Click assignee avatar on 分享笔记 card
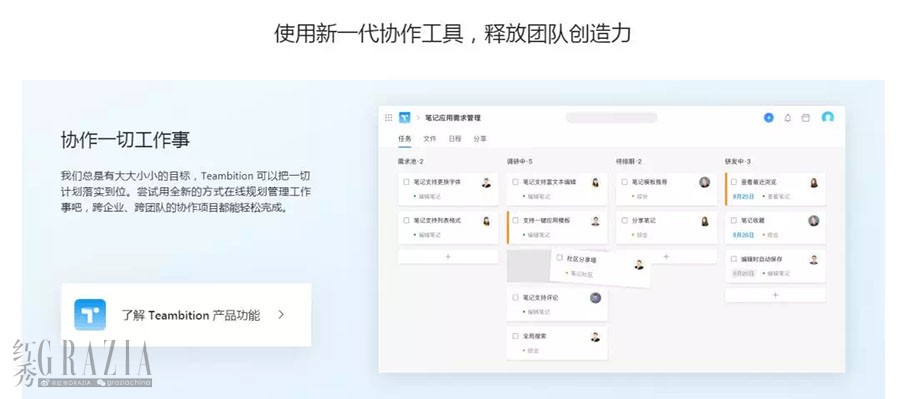This screenshot has width=900, height=399. point(705,221)
